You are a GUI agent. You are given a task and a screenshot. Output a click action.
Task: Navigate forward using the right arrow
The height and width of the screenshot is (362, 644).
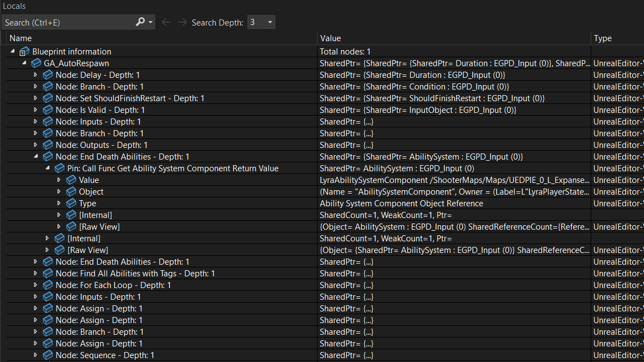pyautogui.click(x=181, y=22)
